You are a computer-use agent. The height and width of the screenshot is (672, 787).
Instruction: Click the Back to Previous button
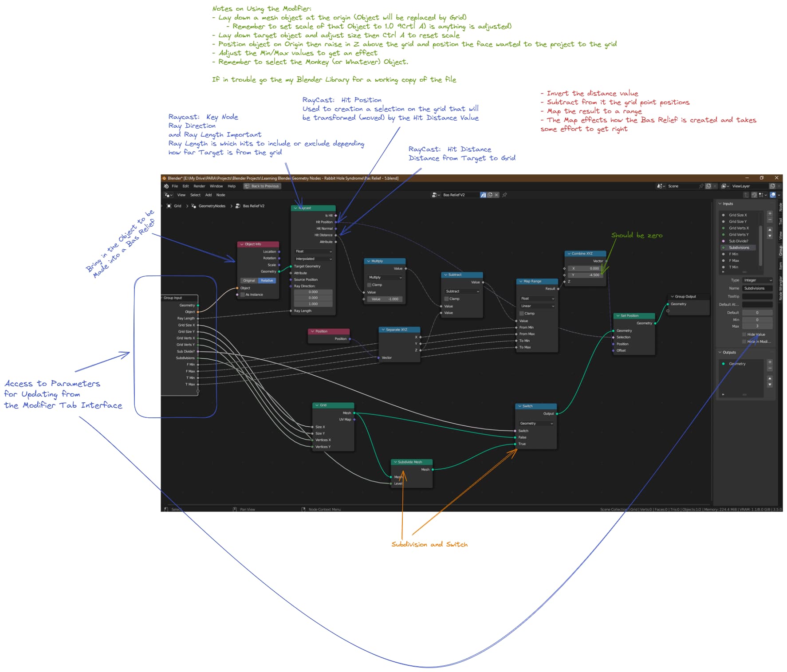coord(262,186)
